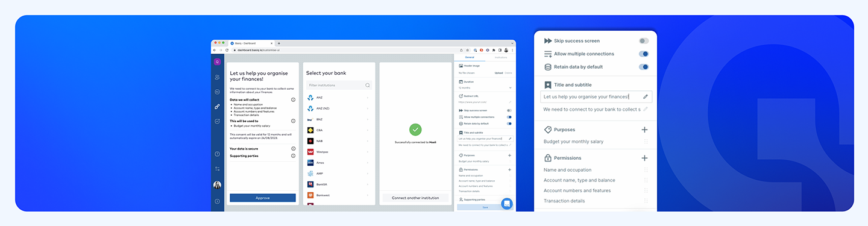Add a new purpose with plus icon

(x=644, y=130)
